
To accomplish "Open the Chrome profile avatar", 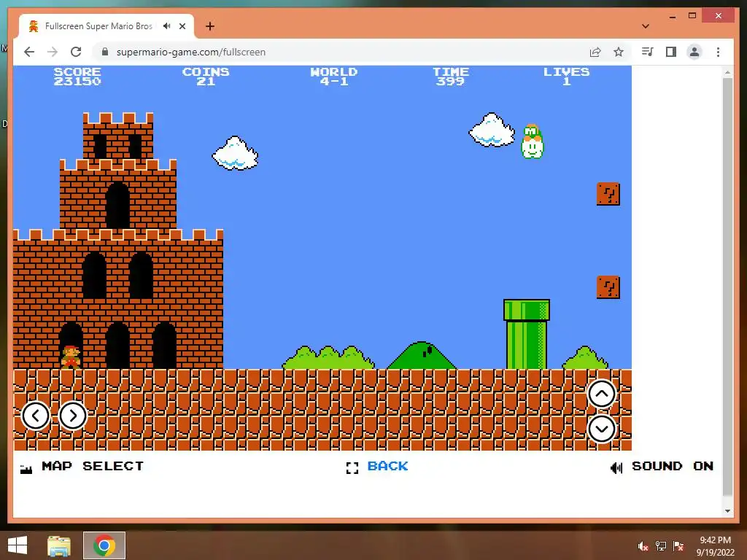I will pyautogui.click(x=694, y=52).
